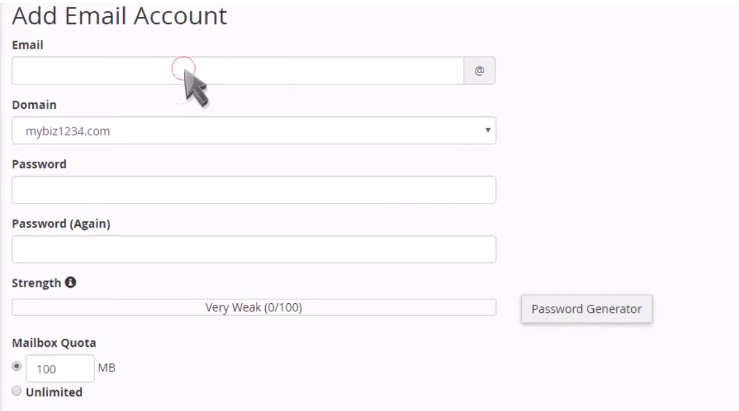Click the Domain dropdown arrow
The image size is (739, 411).
(x=488, y=130)
